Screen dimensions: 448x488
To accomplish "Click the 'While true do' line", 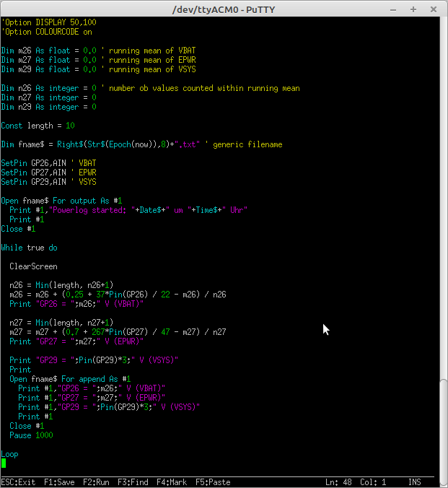I will pos(30,248).
